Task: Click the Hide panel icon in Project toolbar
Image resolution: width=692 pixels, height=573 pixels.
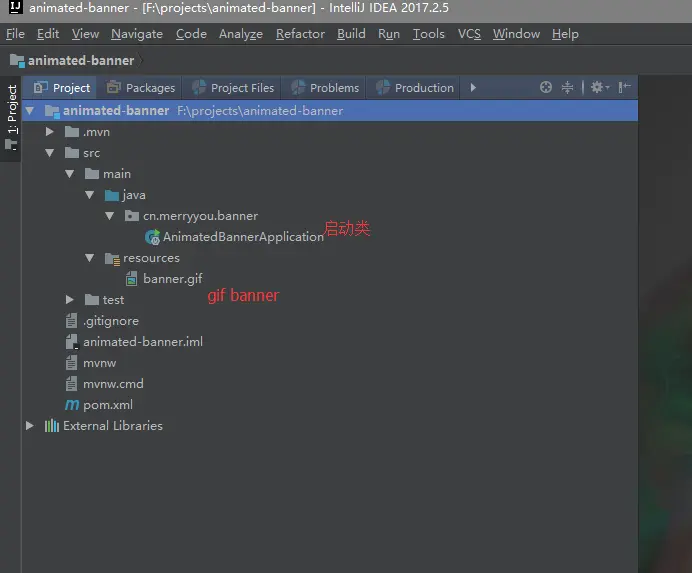Action: pyautogui.click(x=624, y=87)
